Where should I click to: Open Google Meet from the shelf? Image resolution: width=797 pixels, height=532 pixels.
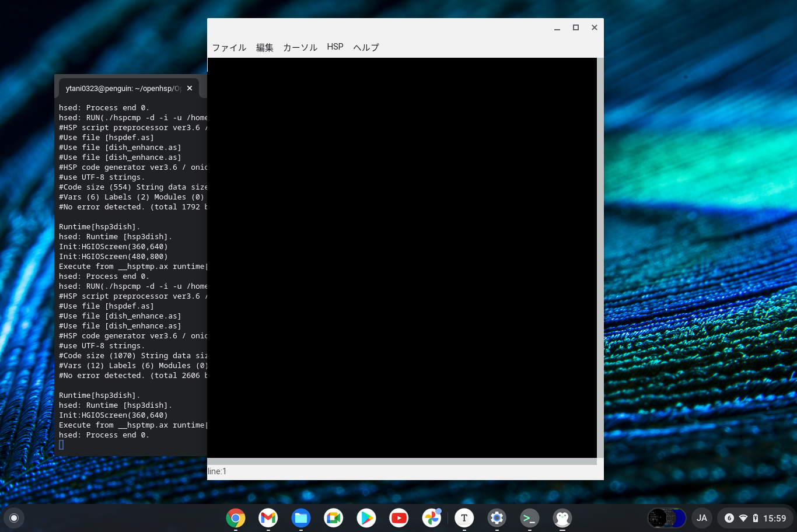(x=334, y=518)
